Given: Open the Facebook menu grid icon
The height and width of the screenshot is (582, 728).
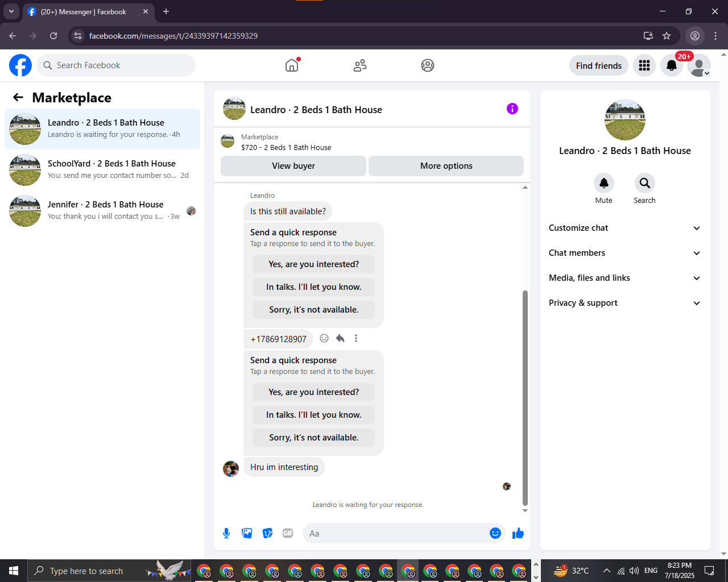Looking at the screenshot, I should tap(644, 65).
